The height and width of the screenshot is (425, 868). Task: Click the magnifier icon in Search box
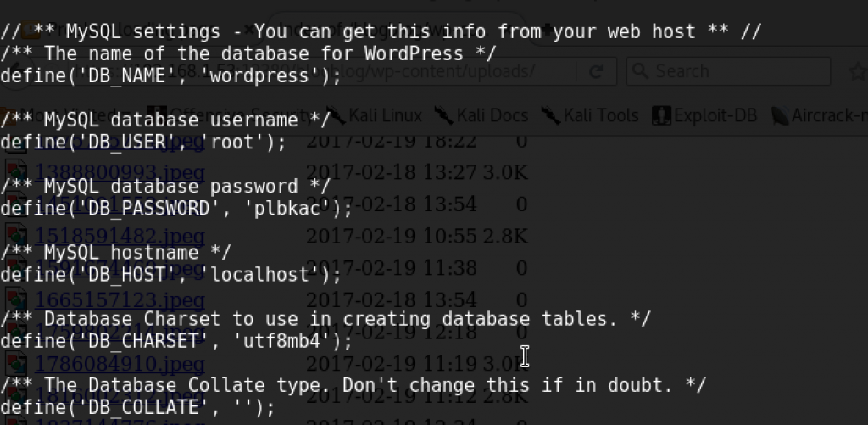(x=641, y=71)
